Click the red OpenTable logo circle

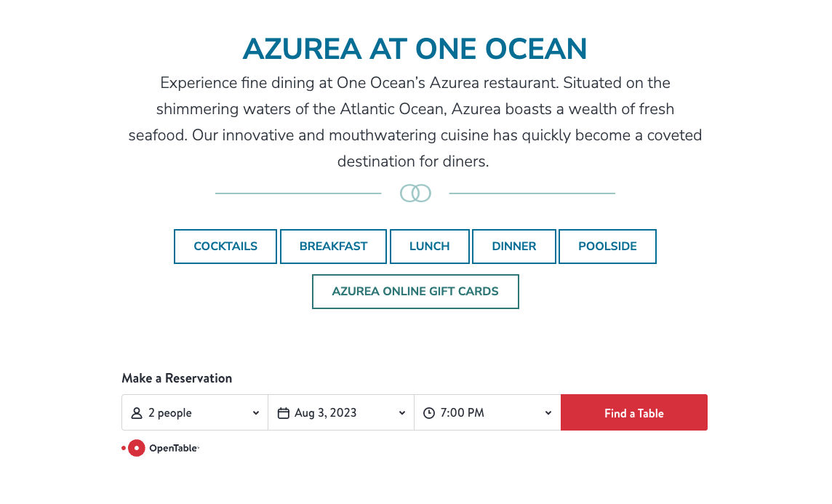[137, 448]
